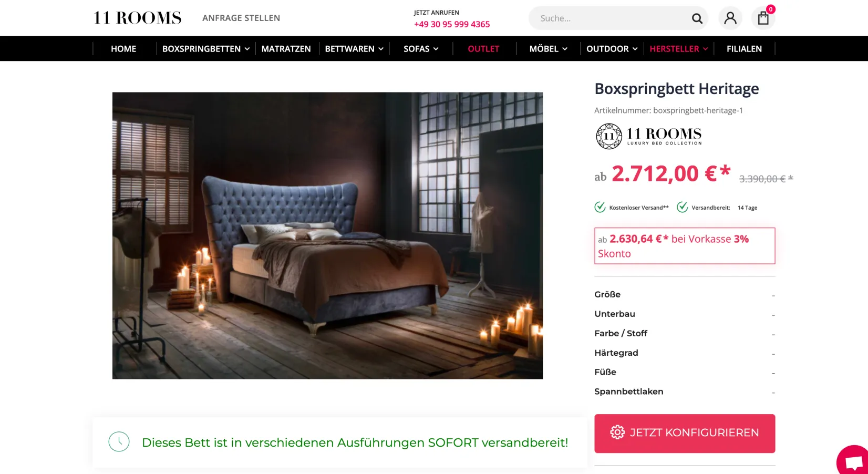Click the clock icon in availability banner
868x474 pixels.
click(x=119, y=442)
